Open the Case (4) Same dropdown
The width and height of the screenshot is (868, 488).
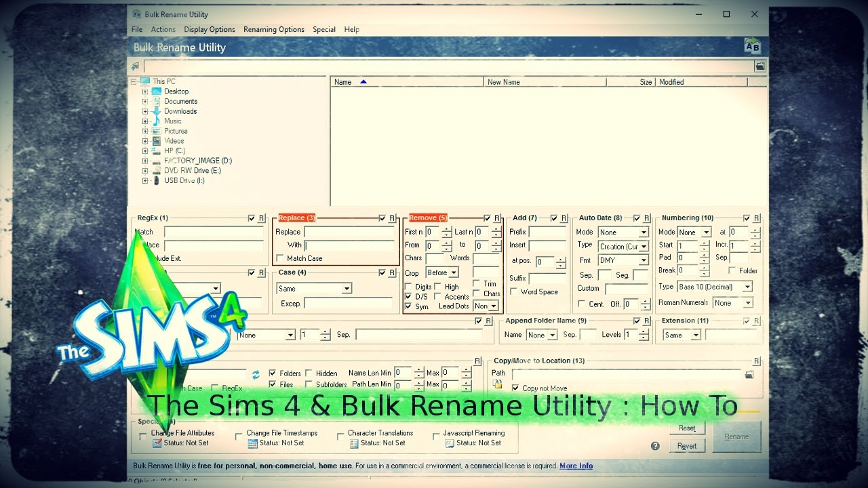click(x=314, y=289)
